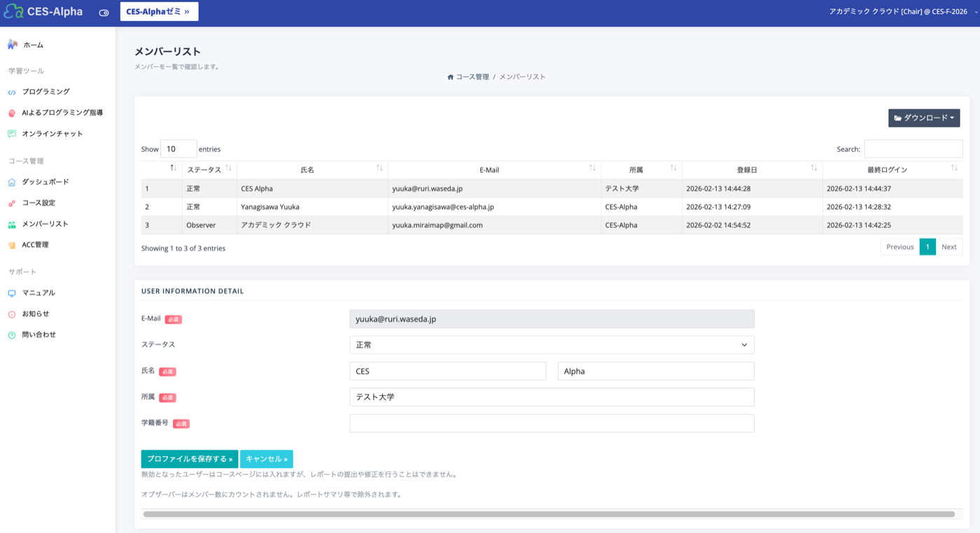Click the お知らせ info icon

[x=12, y=314]
